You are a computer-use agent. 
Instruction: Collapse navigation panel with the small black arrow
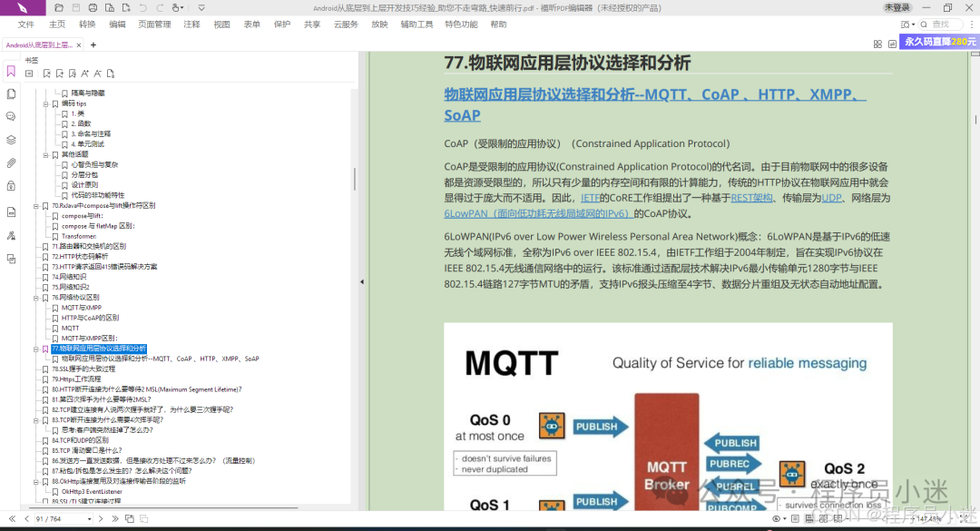pos(362,282)
